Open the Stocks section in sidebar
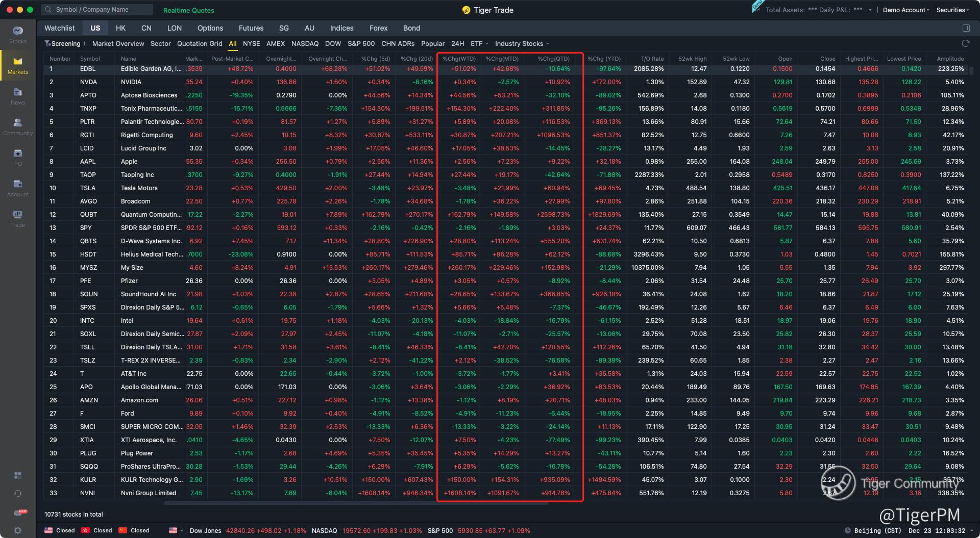Screen dimensions: 980x538 tap(18, 35)
